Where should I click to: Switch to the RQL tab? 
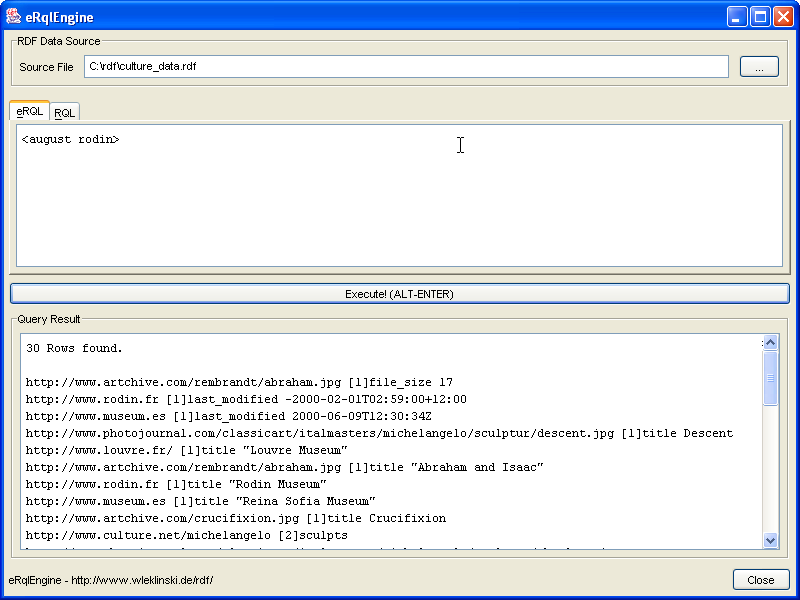pos(64,112)
